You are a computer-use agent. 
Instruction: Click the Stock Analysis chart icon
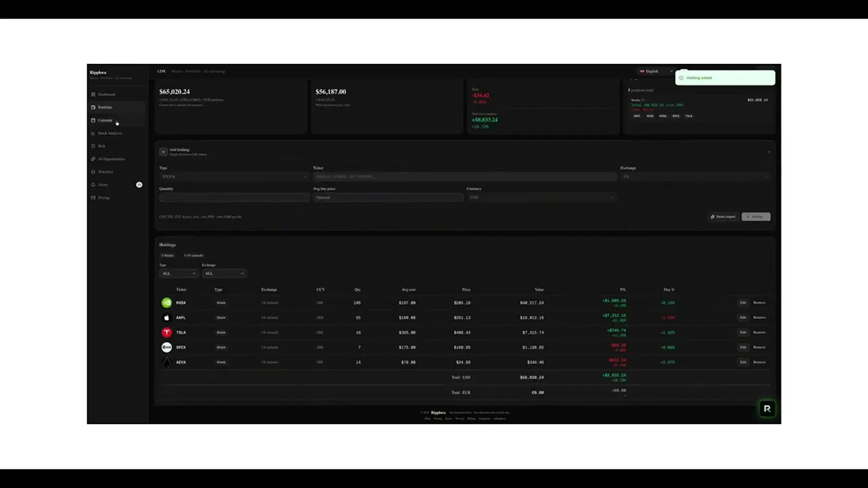(x=93, y=133)
